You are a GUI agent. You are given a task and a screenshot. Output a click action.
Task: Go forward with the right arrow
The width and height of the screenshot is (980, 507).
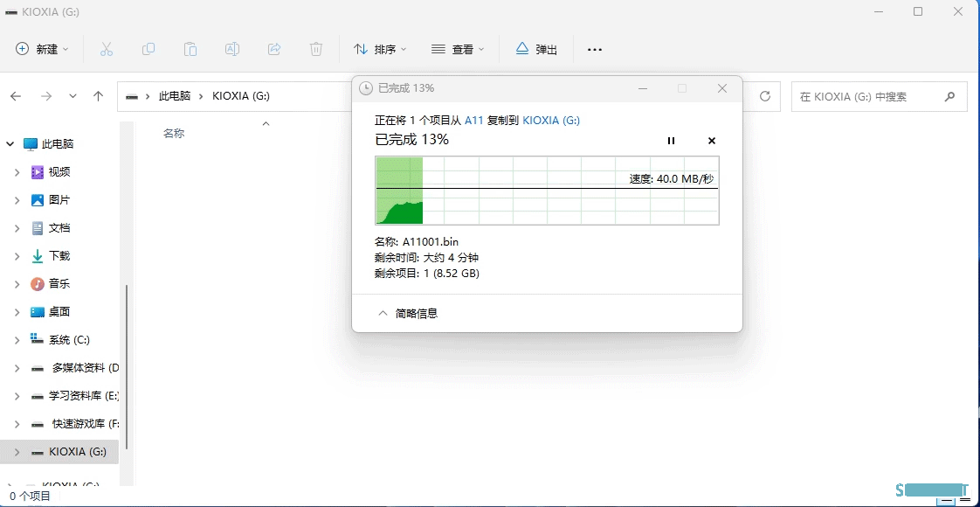[x=46, y=96]
